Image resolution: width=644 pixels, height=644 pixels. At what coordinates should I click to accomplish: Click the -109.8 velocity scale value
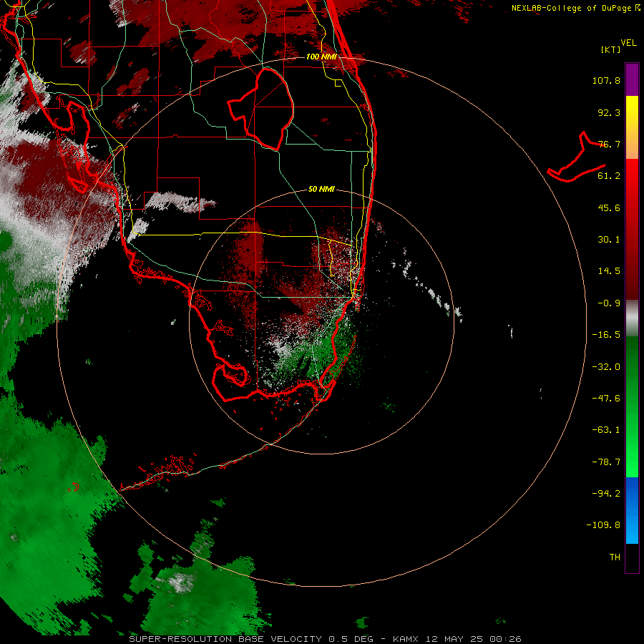[603, 525]
